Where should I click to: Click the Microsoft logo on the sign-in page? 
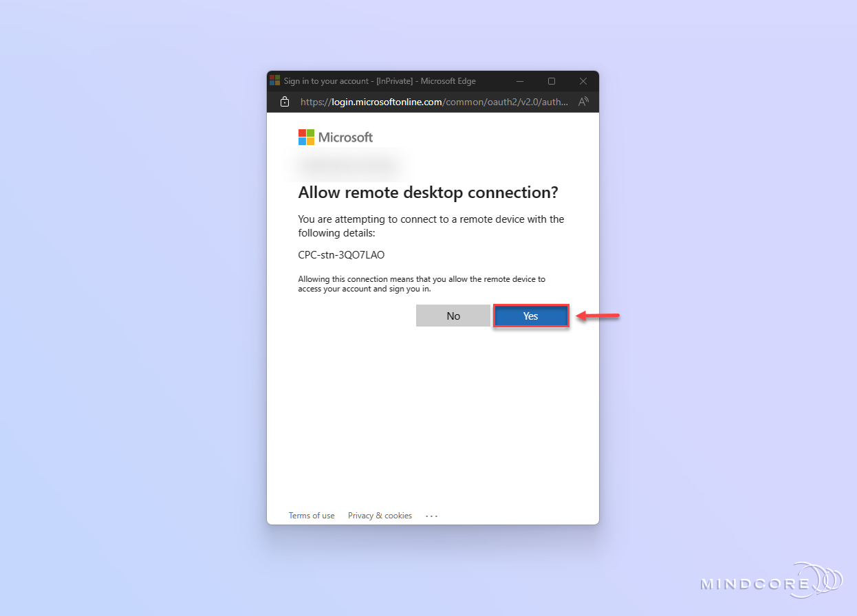click(x=336, y=137)
